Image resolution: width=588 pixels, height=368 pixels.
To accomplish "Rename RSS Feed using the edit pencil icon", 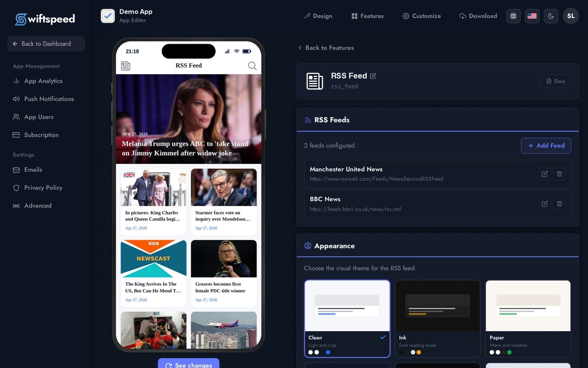I will tap(373, 76).
